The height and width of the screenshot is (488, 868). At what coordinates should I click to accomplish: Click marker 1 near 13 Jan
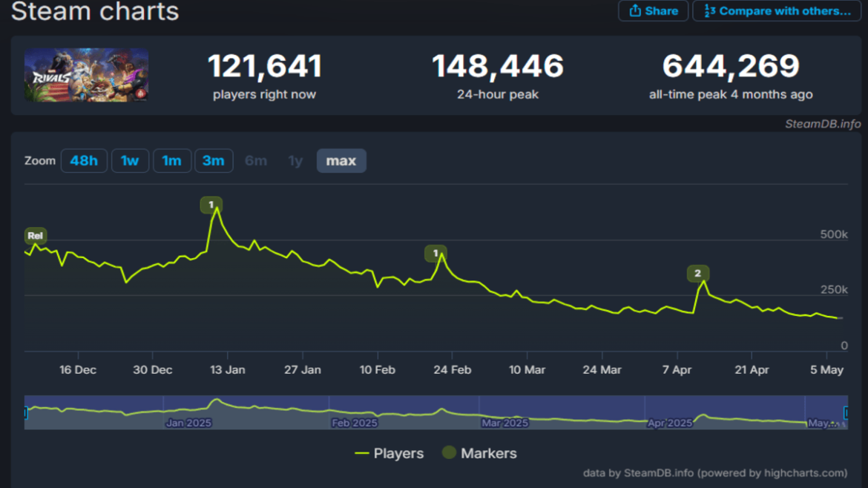tap(211, 205)
